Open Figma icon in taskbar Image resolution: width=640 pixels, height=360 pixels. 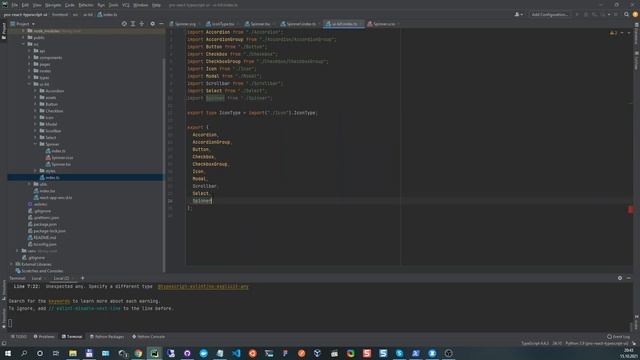click(285, 353)
